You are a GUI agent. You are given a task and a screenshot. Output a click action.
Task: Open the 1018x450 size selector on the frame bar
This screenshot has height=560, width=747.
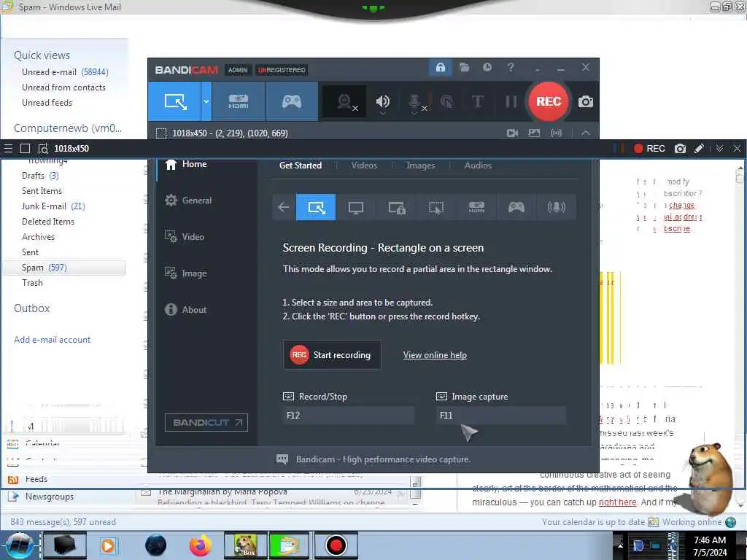tap(71, 149)
